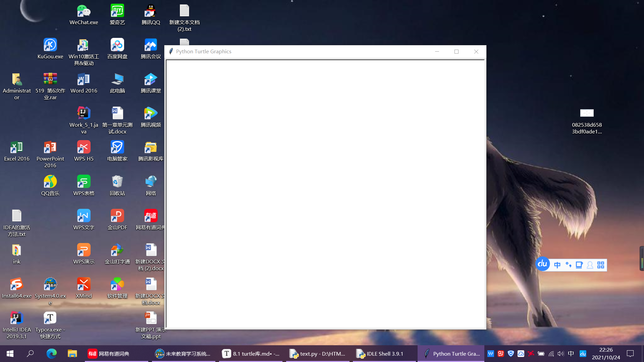Screen dimensions: 644x362
Task: Switch to IDLE Shell 3.9.1 window
Action: [384, 354]
